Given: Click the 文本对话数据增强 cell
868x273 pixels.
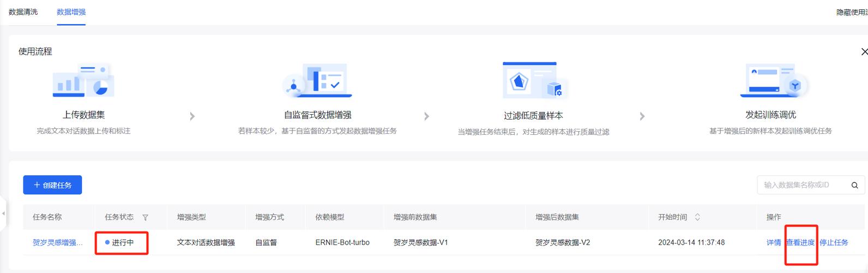Looking at the screenshot, I should [x=206, y=242].
